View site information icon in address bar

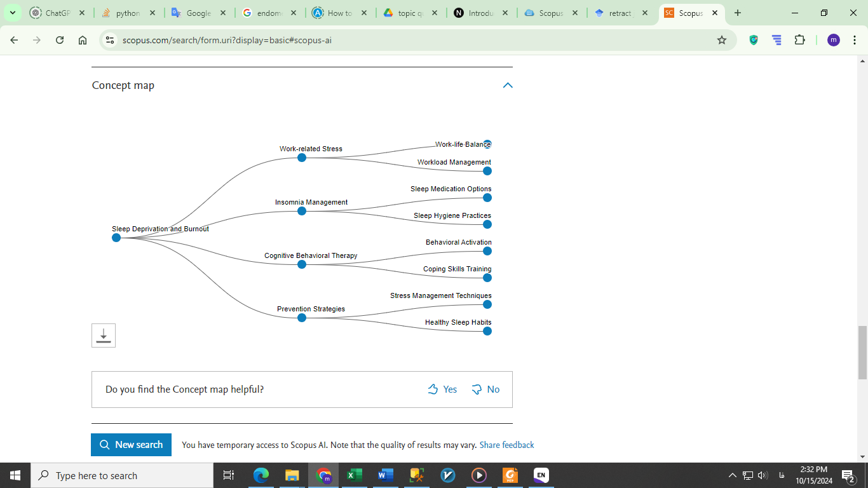click(110, 40)
